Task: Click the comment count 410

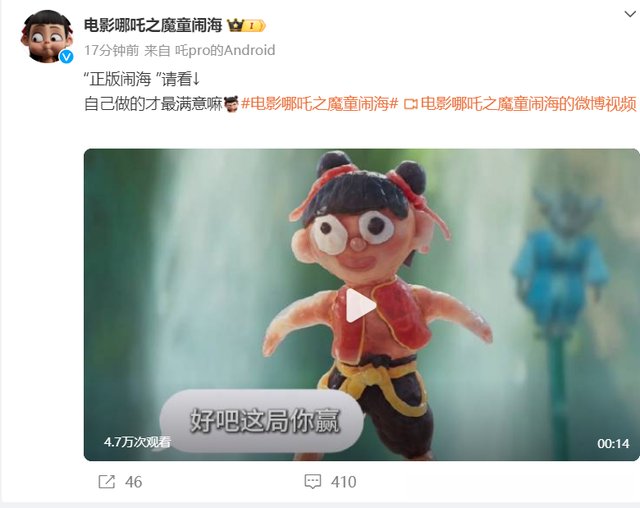Action: click(344, 482)
